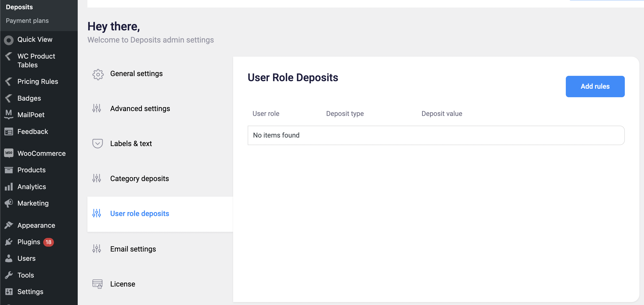
Task: Select the Category deposits tab
Action: (160, 179)
